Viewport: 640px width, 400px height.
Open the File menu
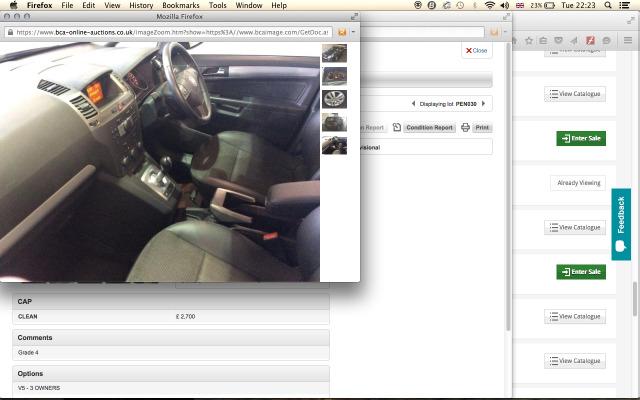click(x=67, y=5)
